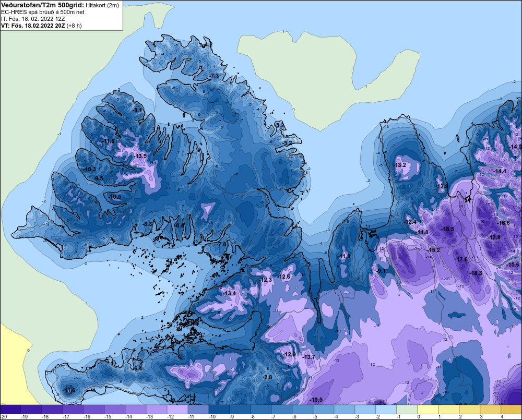Select the -12.4 temperature label

click(410, 222)
